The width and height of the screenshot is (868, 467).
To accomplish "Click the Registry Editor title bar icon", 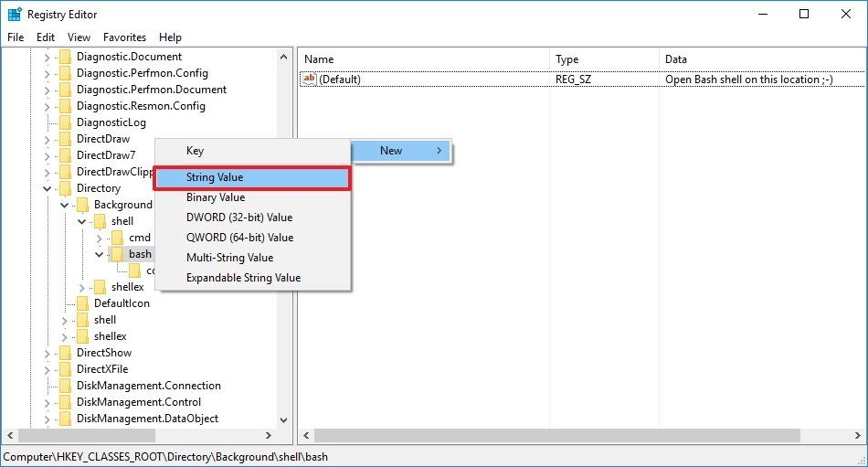I will pos(15,15).
